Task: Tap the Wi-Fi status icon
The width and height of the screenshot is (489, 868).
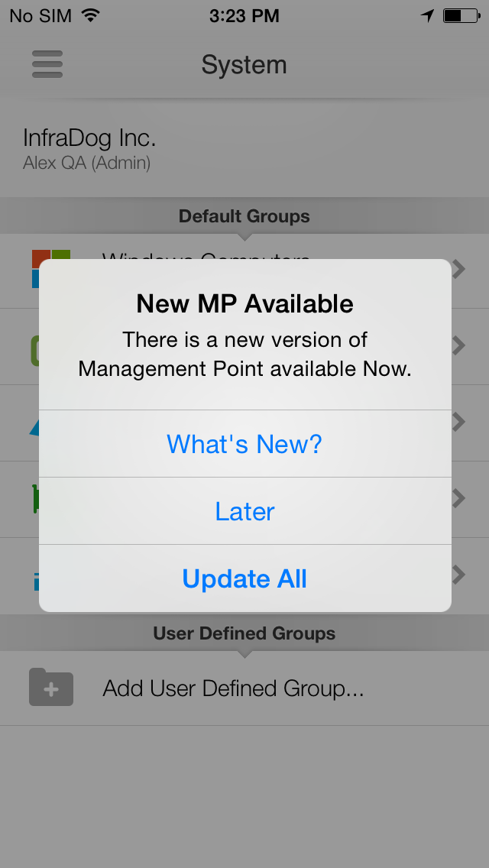Action: (90, 15)
